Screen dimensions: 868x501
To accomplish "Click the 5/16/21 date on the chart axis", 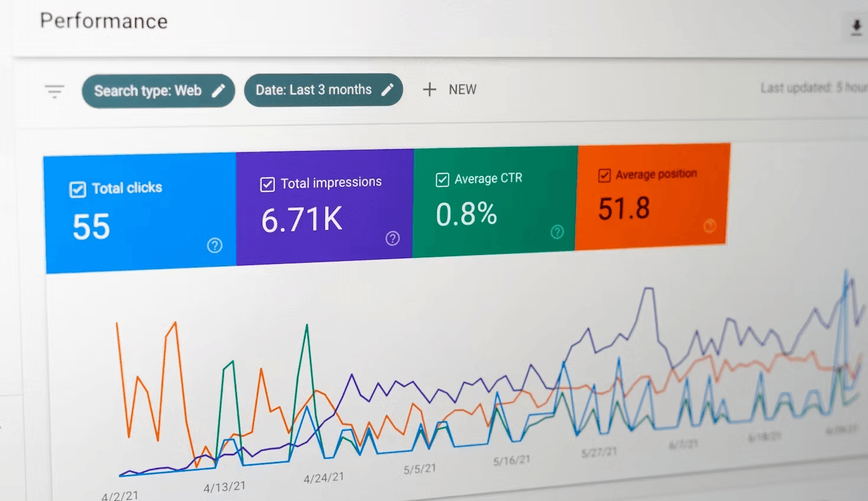I will click(x=512, y=460).
